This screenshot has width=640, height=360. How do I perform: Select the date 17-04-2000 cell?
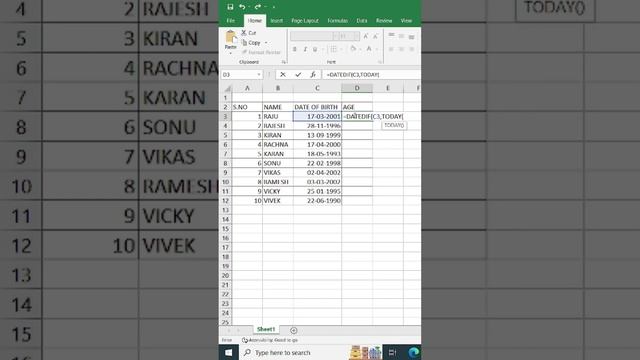tap(317, 144)
